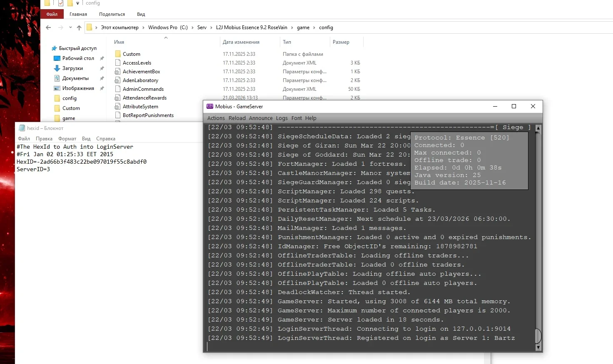Expand the chevron after game in address bar

point(314,27)
